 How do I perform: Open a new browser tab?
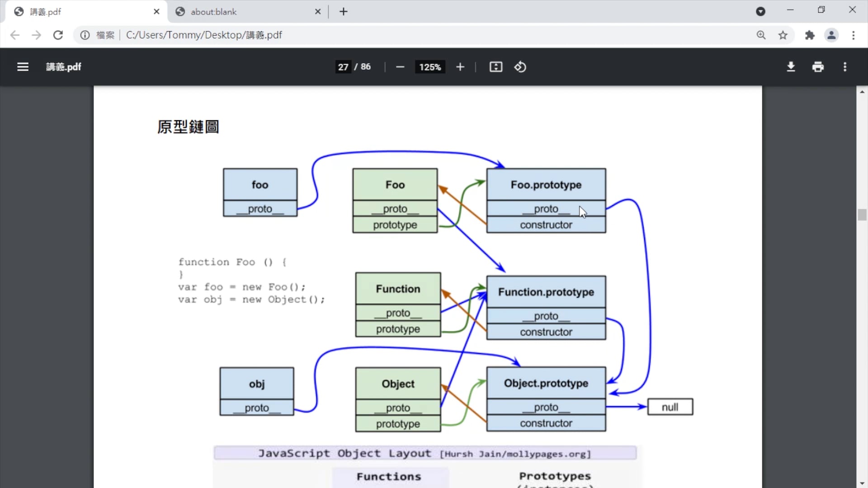coord(344,12)
